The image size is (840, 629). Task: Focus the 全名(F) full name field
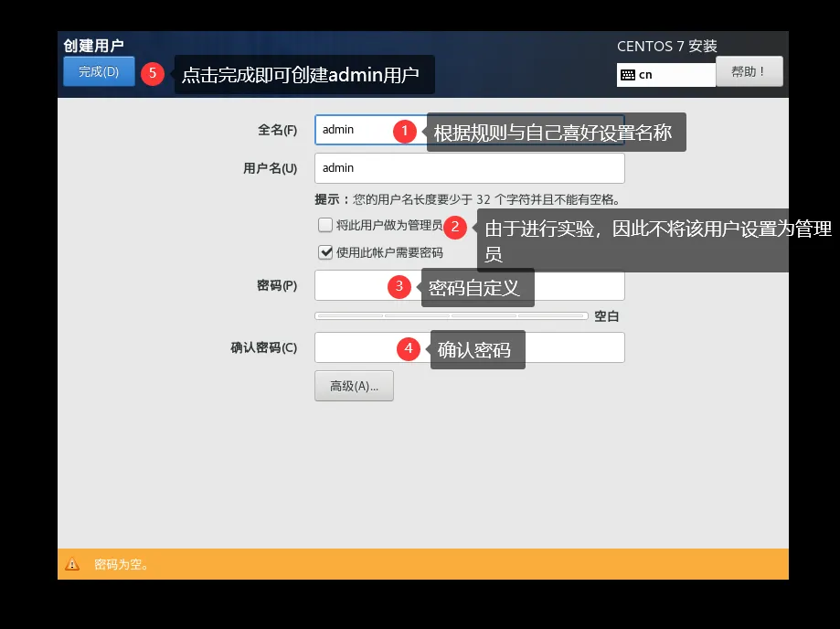(469, 130)
